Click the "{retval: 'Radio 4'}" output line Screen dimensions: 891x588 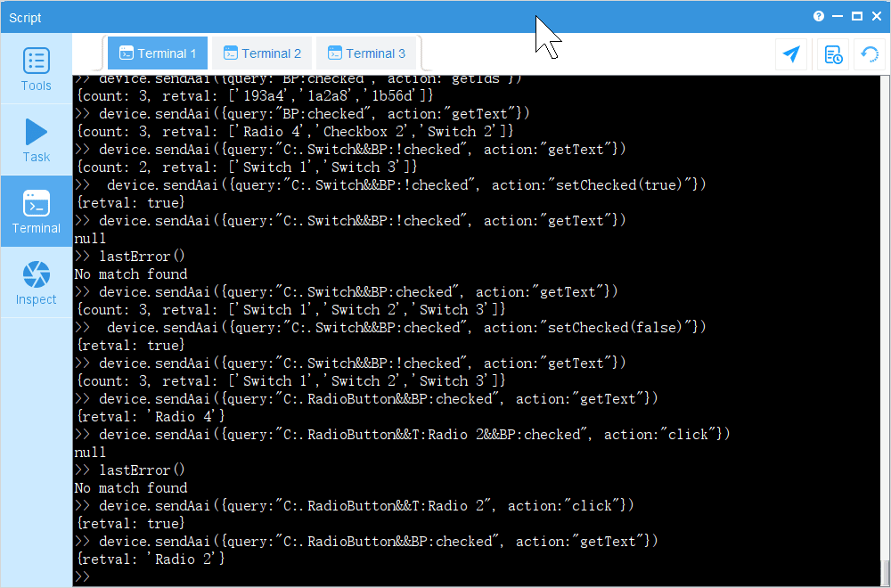(150, 416)
